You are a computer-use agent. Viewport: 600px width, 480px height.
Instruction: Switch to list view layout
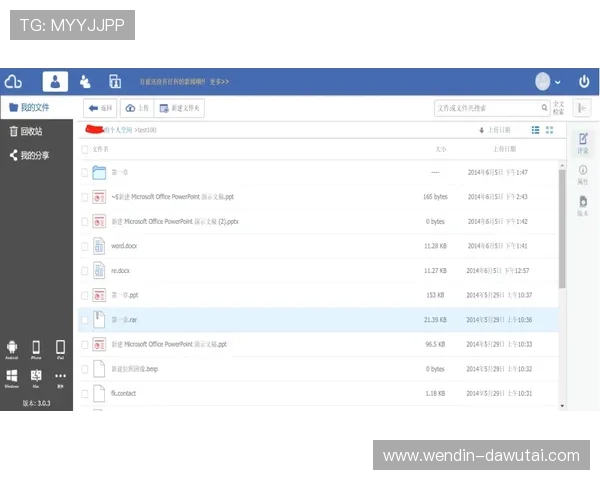[536, 130]
